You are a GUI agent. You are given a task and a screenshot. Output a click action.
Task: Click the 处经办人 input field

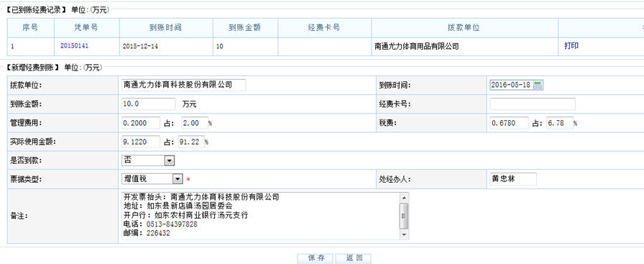click(x=513, y=179)
